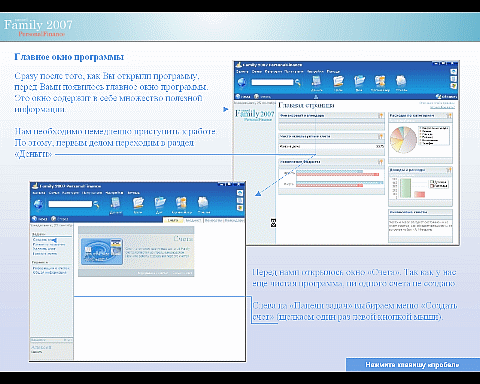The height and width of the screenshot is (384, 480).
Task: Click search field in Главная страница window
Action: 272,82
